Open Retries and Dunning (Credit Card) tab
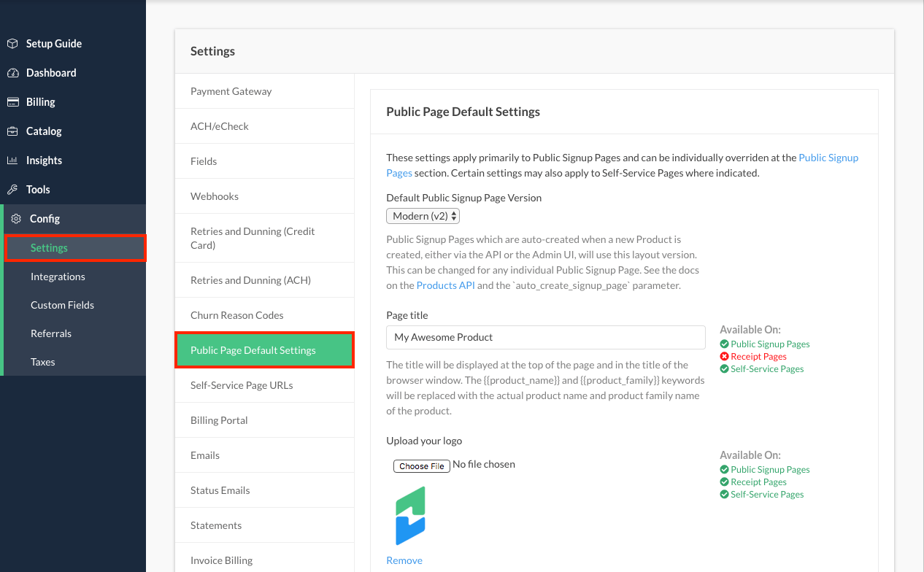The width and height of the screenshot is (924, 572). point(264,238)
